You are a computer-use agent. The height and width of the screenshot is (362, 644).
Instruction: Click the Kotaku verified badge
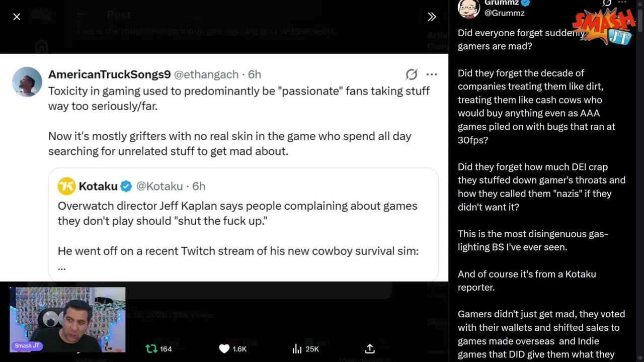[126, 187]
